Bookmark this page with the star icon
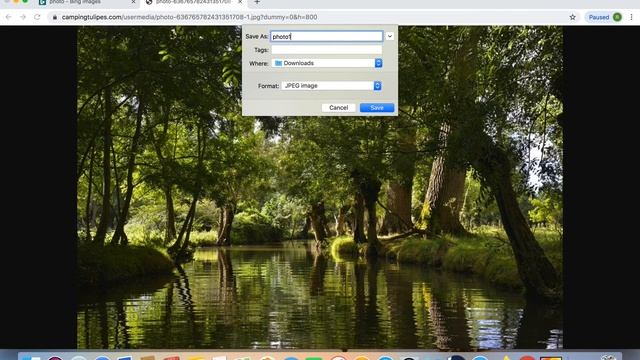 [x=573, y=17]
